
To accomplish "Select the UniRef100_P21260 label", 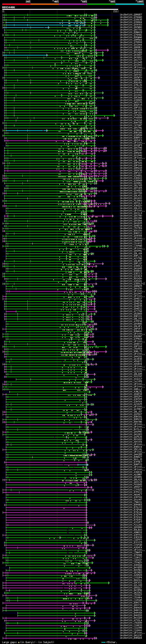I will 131,525.
